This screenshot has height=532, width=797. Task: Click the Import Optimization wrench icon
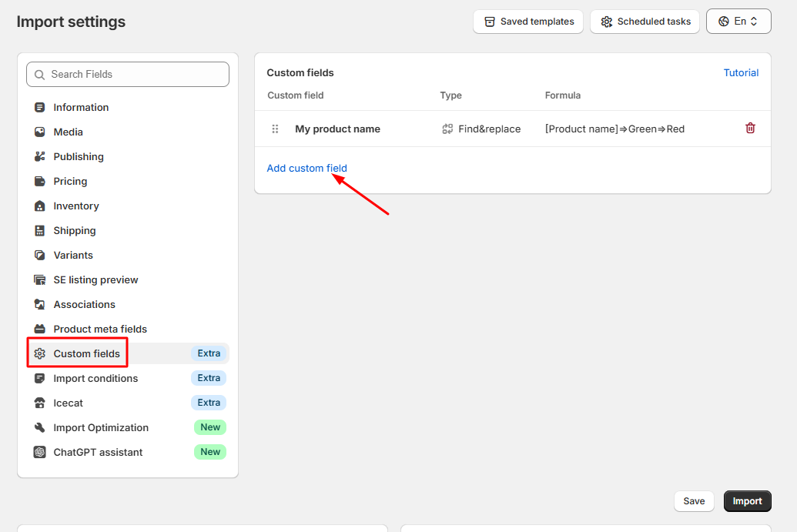coord(39,428)
